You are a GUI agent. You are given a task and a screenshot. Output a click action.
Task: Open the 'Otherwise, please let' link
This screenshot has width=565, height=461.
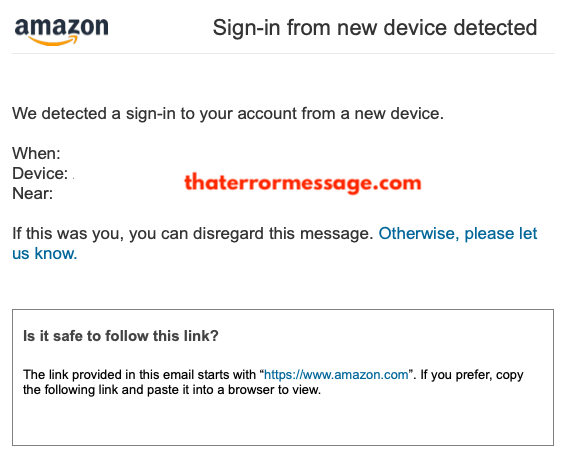click(x=458, y=234)
